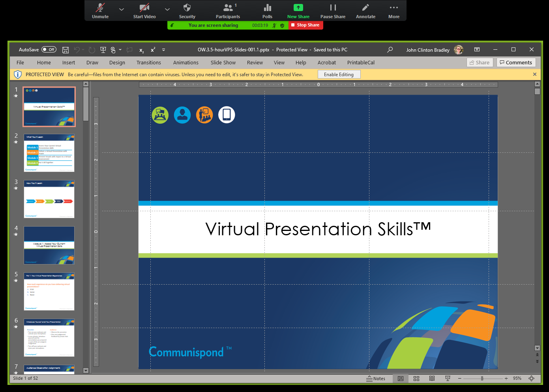The image size is (549, 392).
Task: Switch to Normal view in status bar
Action: [x=401, y=379]
